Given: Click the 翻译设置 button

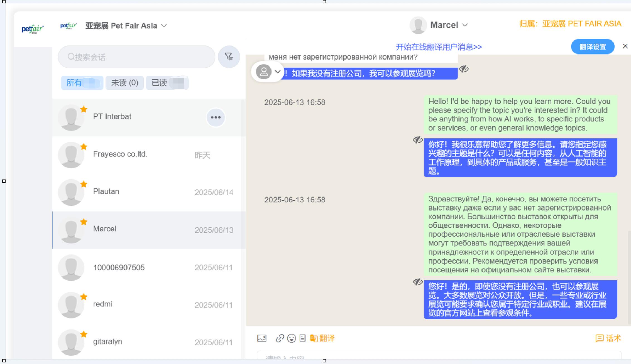Looking at the screenshot, I should tap(592, 47).
